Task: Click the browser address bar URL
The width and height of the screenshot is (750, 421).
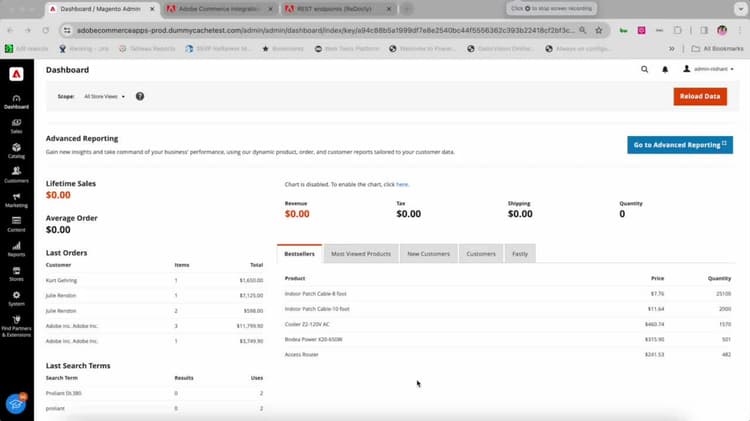Action: pyautogui.click(x=325, y=30)
